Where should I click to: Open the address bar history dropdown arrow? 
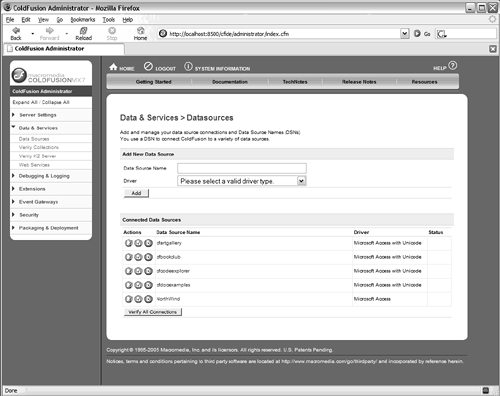(x=405, y=33)
